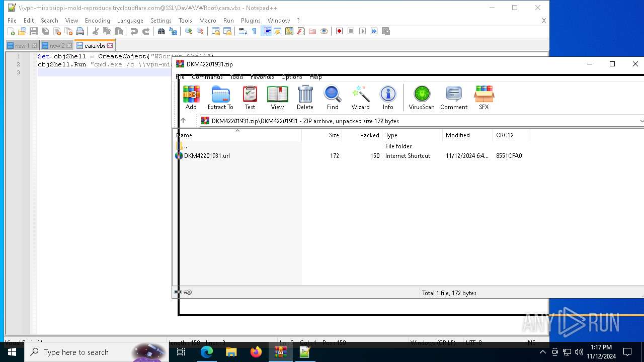Click Redo arrow in Notepad++ toolbar

pyautogui.click(x=146, y=31)
